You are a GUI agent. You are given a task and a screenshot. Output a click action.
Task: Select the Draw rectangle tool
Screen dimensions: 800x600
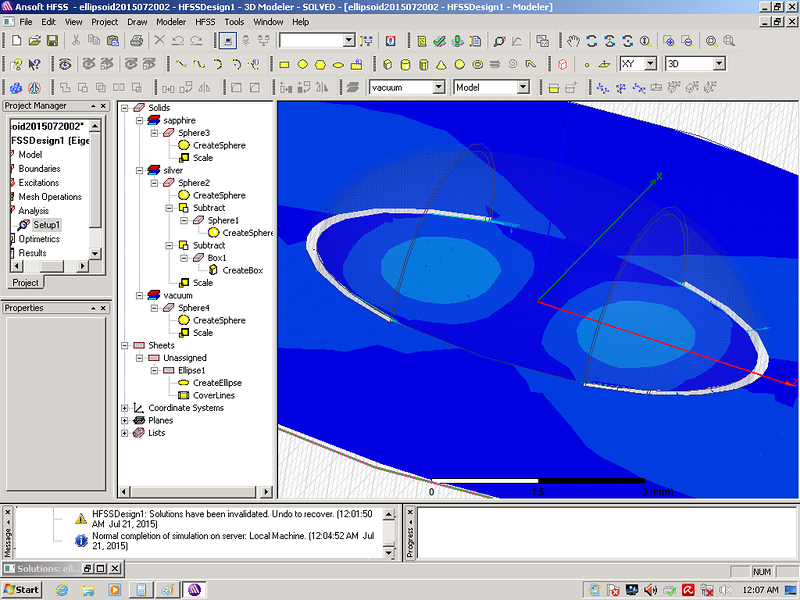(x=284, y=64)
